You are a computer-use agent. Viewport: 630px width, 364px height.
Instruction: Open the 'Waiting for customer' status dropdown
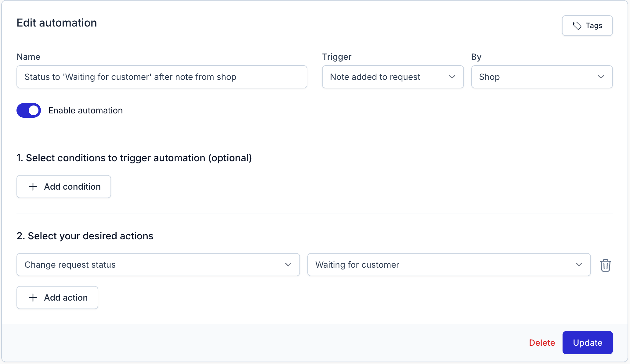pos(449,265)
